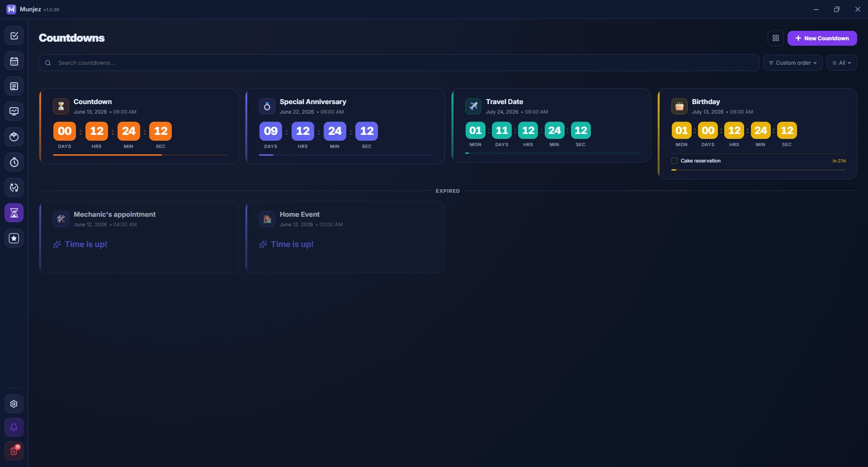868x467 pixels.
Task: Click the 03:00 AM time on Home Event
Action: tap(331, 224)
